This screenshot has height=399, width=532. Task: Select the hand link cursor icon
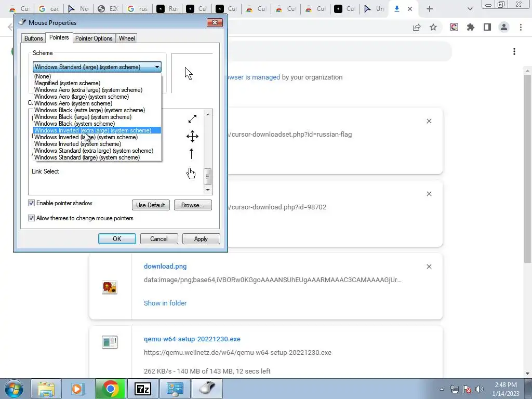[x=191, y=174]
